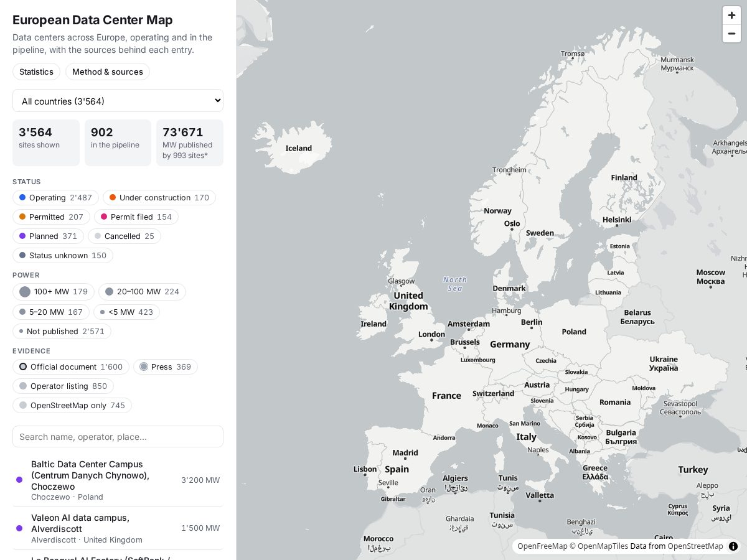
Task: Open the OpenStreetMap attribution link
Action: 695,546
